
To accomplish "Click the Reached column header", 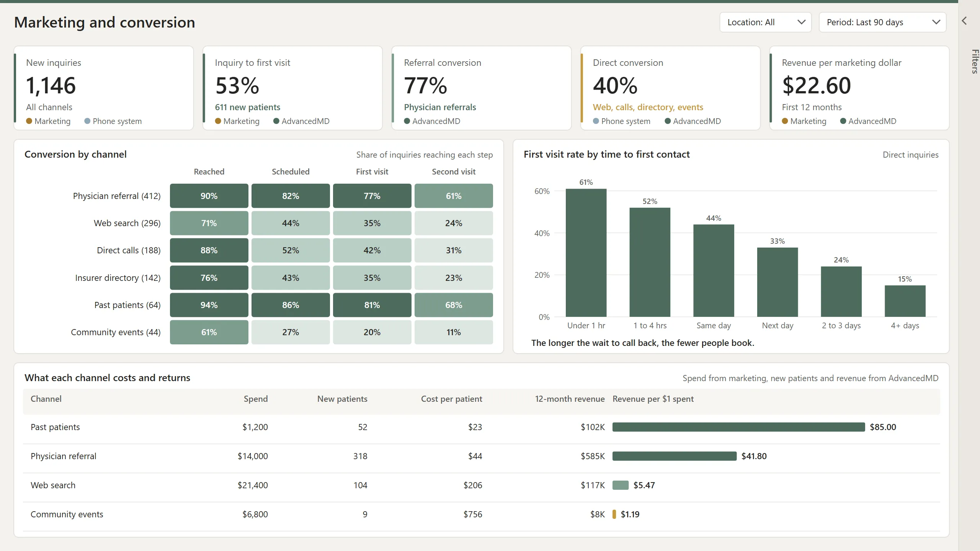I will [209, 172].
